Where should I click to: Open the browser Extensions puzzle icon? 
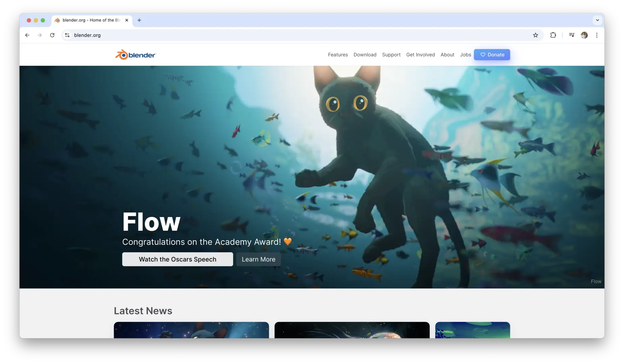pos(553,35)
